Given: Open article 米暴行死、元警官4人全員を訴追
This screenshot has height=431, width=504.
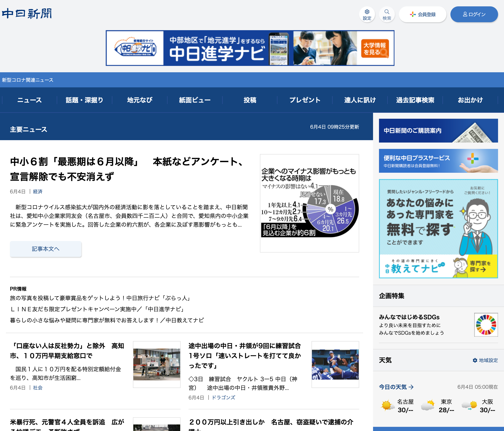Looking at the screenshot, I should pyautogui.click(x=67, y=425).
